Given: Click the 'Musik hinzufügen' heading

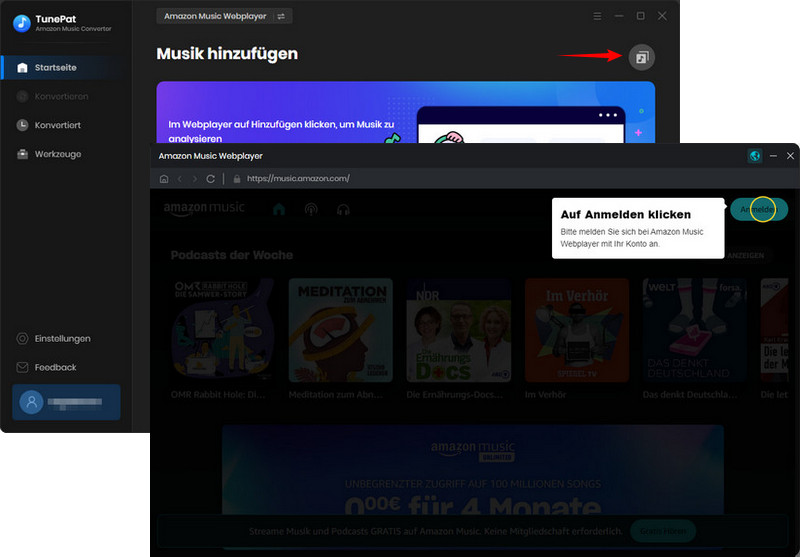Looking at the screenshot, I should [227, 54].
